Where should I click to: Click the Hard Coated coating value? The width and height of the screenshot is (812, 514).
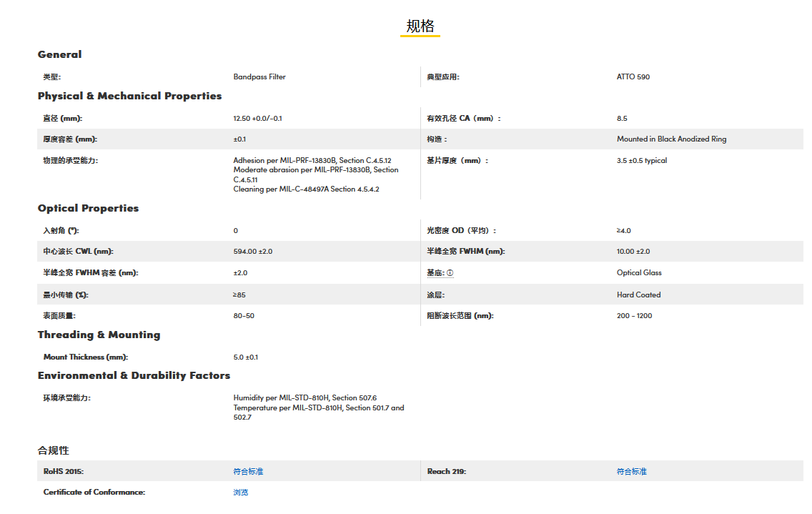(638, 295)
